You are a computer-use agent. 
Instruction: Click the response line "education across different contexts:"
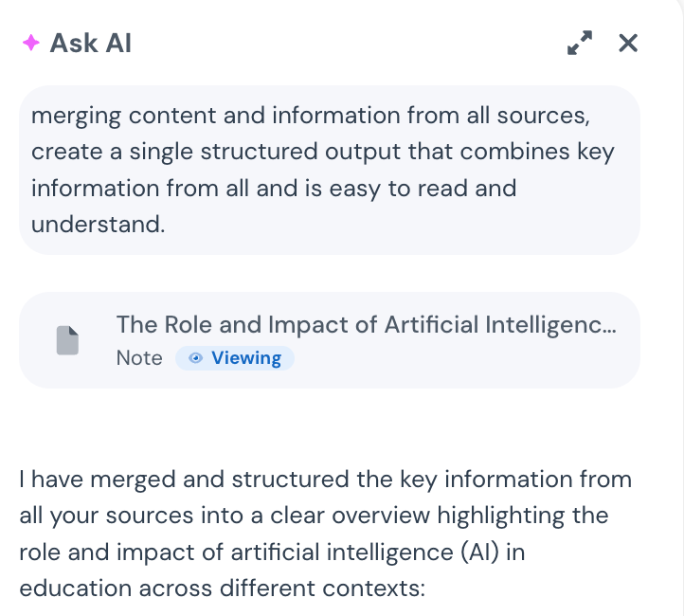point(220,588)
